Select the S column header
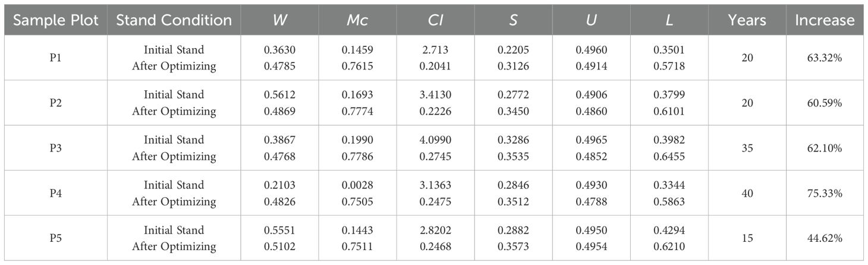 514,20
